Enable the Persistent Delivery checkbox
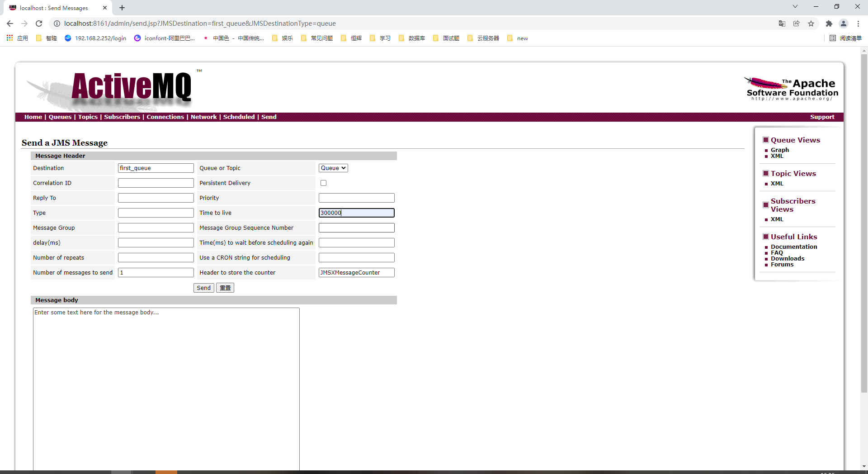 pyautogui.click(x=323, y=183)
